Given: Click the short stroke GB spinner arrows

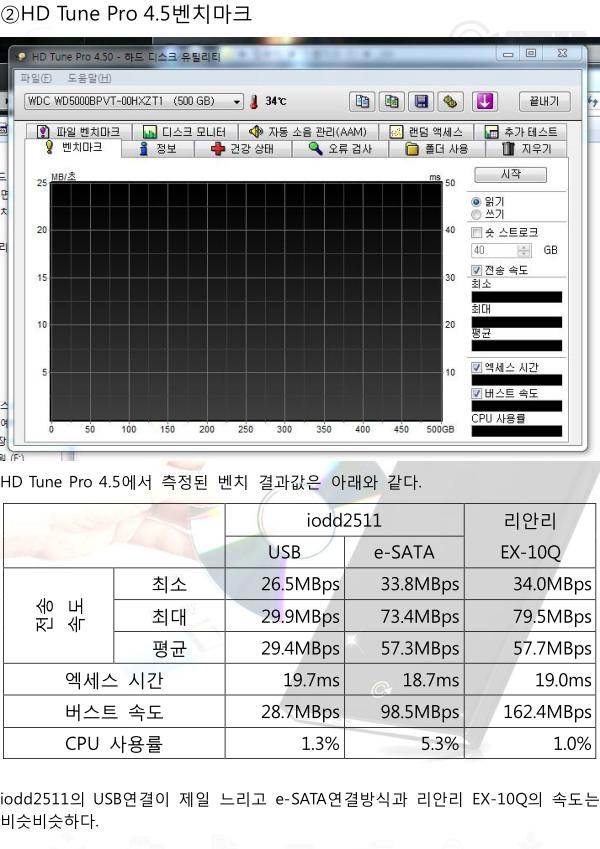Looking at the screenshot, I should [524, 250].
